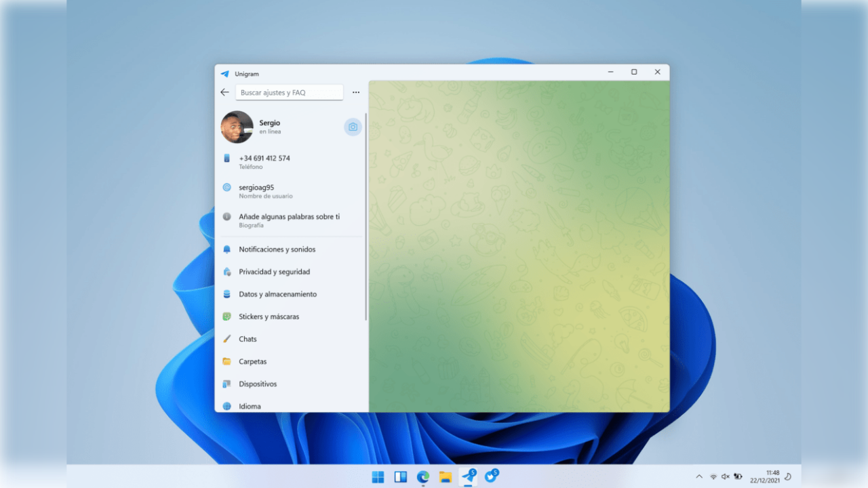This screenshot has width=868, height=488.
Task: Click the Dispositivos icon
Action: (x=227, y=384)
